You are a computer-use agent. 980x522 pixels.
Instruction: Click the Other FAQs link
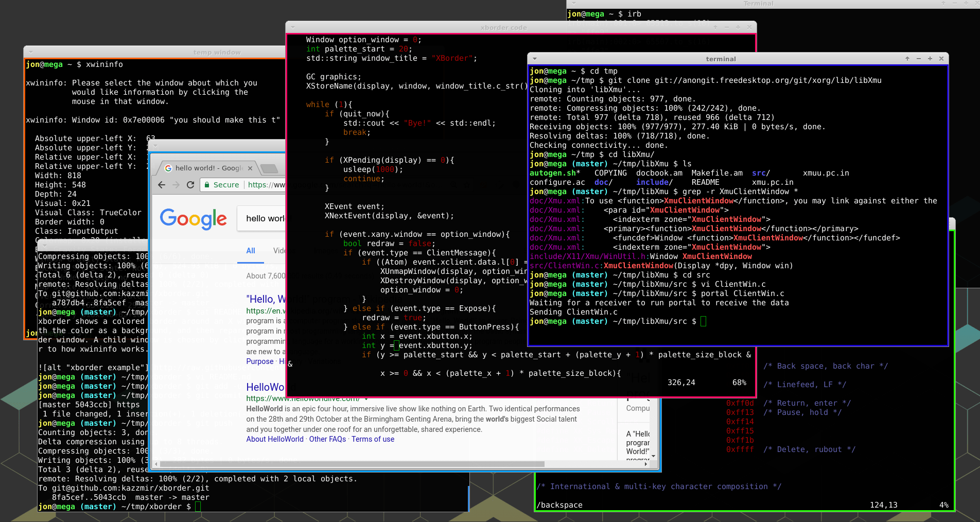(328, 439)
